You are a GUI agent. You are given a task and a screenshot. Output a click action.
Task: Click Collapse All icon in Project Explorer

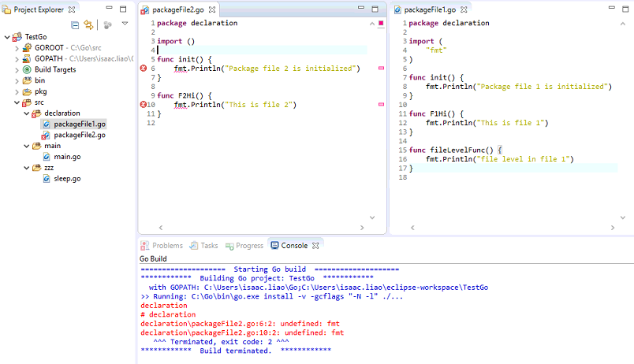point(75,25)
